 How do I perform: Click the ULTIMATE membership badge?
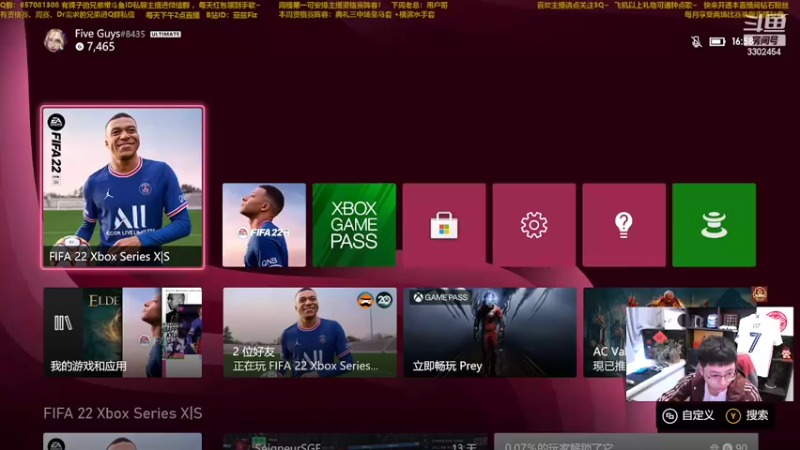pyautogui.click(x=165, y=34)
